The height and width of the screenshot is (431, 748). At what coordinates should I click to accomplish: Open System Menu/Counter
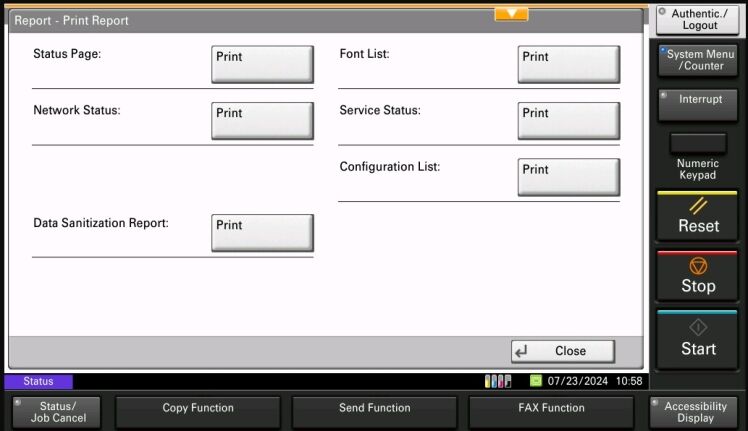(697, 60)
